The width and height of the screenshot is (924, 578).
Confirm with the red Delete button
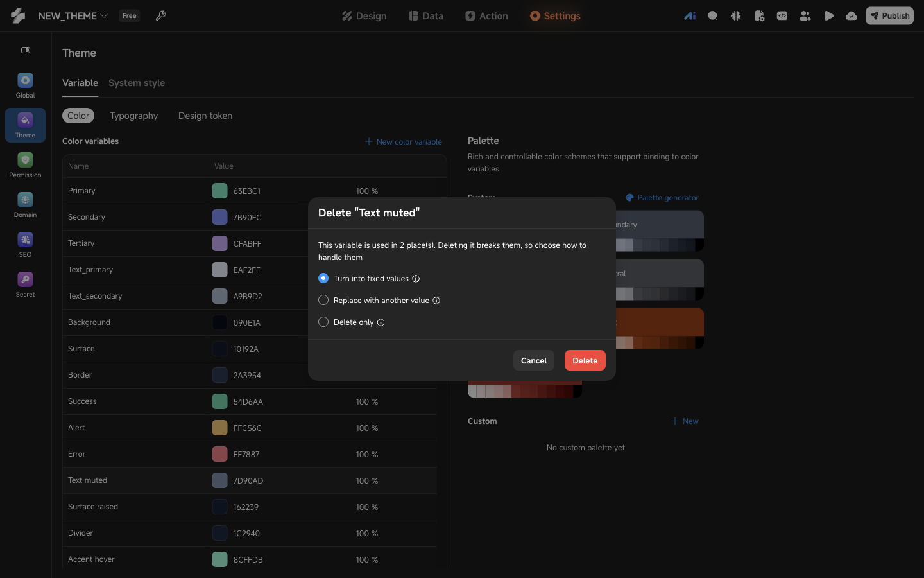[x=585, y=360]
